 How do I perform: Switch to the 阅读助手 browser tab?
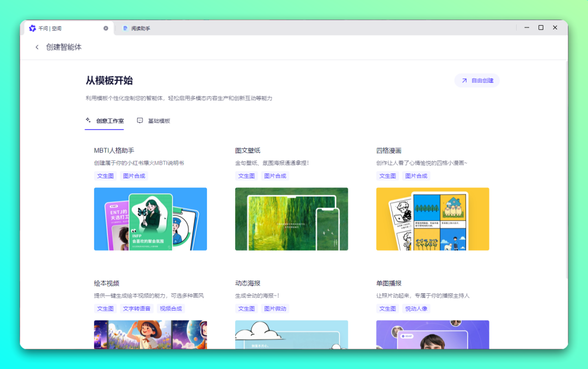(x=142, y=27)
